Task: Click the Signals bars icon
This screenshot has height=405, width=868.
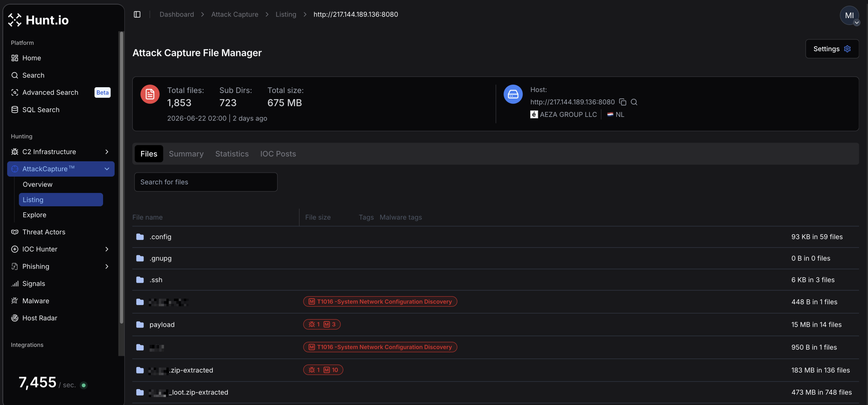Action: [x=14, y=284]
